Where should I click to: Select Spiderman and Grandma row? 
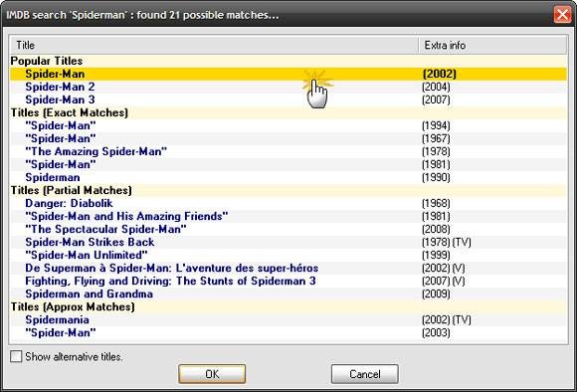pos(288,294)
